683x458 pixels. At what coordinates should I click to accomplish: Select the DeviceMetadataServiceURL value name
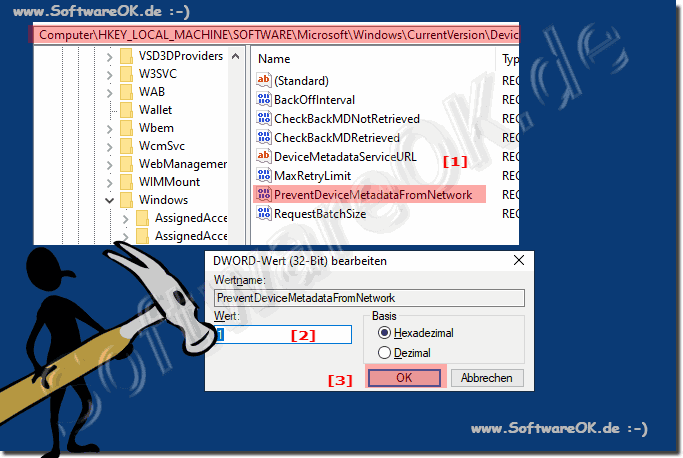click(x=345, y=156)
